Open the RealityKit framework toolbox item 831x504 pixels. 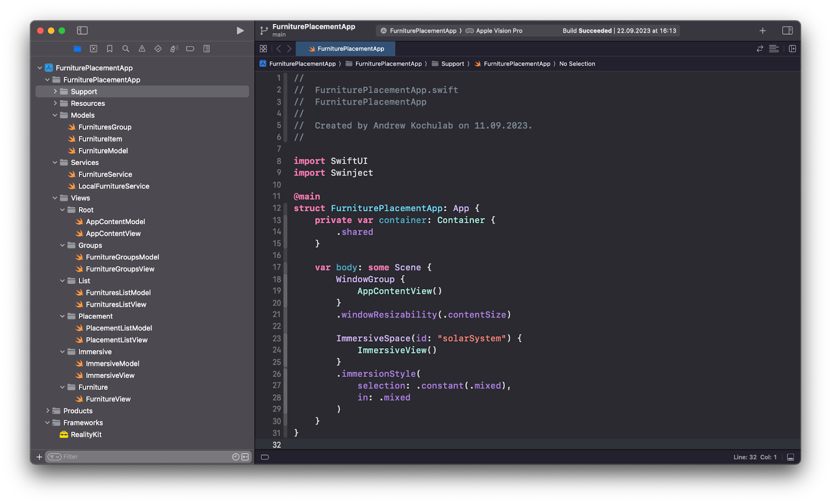[x=81, y=434]
